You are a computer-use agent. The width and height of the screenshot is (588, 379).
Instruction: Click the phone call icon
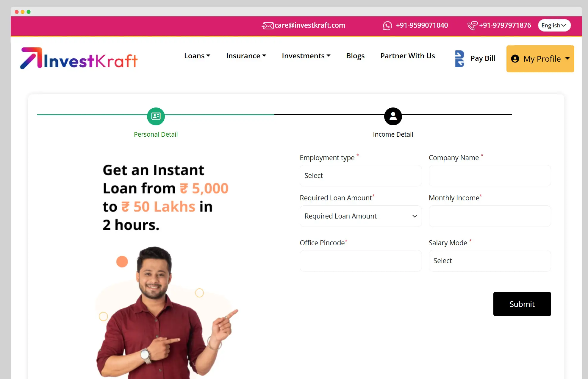[x=472, y=26]
